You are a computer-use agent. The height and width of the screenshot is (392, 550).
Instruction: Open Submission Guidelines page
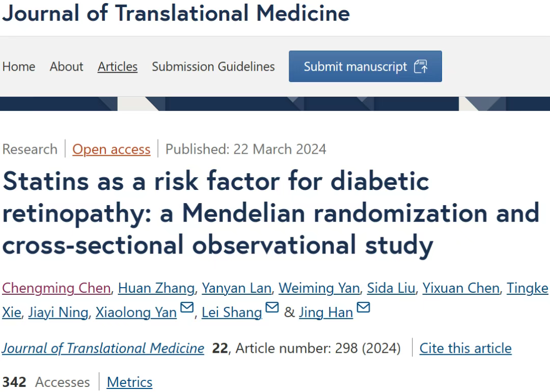(213, 67)
